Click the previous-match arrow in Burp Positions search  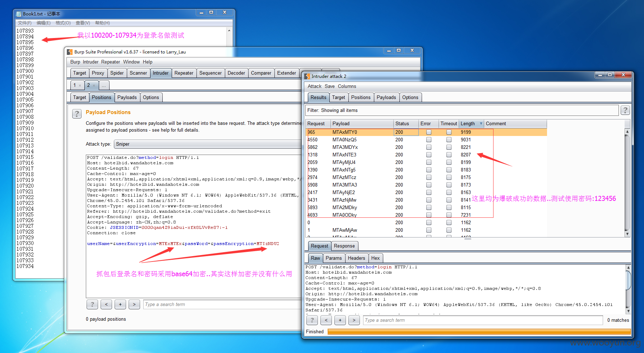pos(106,304)
